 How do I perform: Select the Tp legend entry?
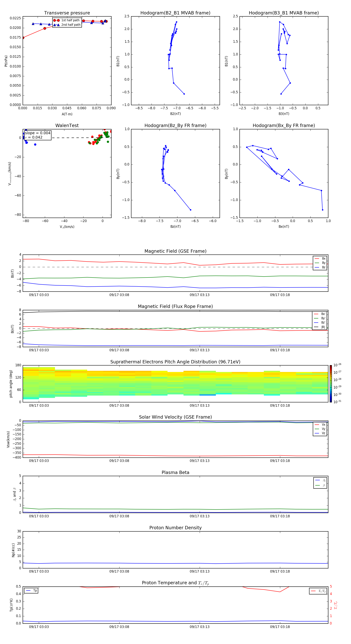(x=31, y=591)
